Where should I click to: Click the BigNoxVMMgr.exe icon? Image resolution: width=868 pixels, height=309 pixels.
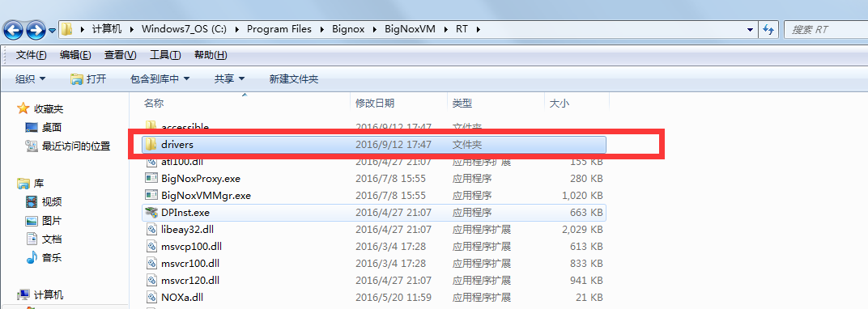click(x=151, y=195)
